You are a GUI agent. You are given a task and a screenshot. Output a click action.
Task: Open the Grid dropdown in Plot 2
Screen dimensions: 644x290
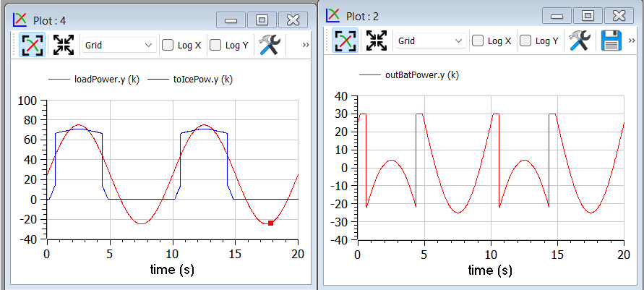coord(429,40)
